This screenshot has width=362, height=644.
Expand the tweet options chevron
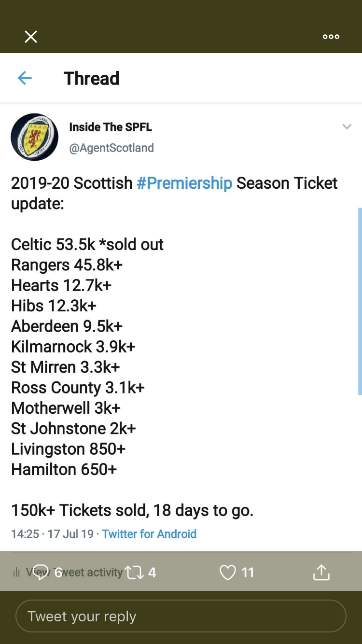[x=347, y=127]
